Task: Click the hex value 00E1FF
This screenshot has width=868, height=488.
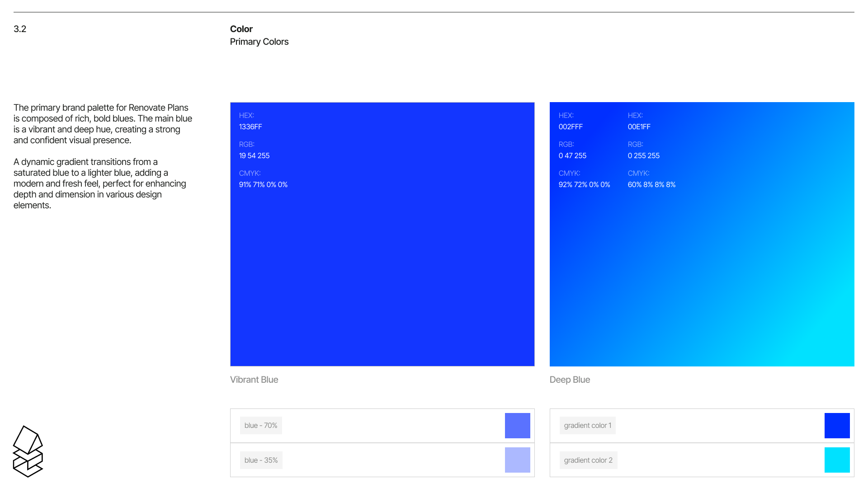Action: [x=639, y=127]
